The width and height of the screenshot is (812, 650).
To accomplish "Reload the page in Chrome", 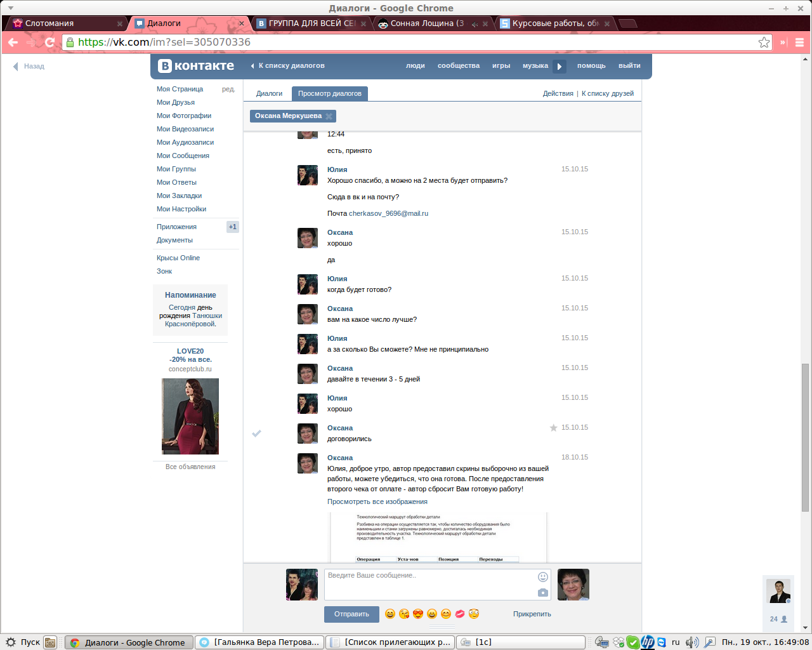I will [x=50, y=43].
